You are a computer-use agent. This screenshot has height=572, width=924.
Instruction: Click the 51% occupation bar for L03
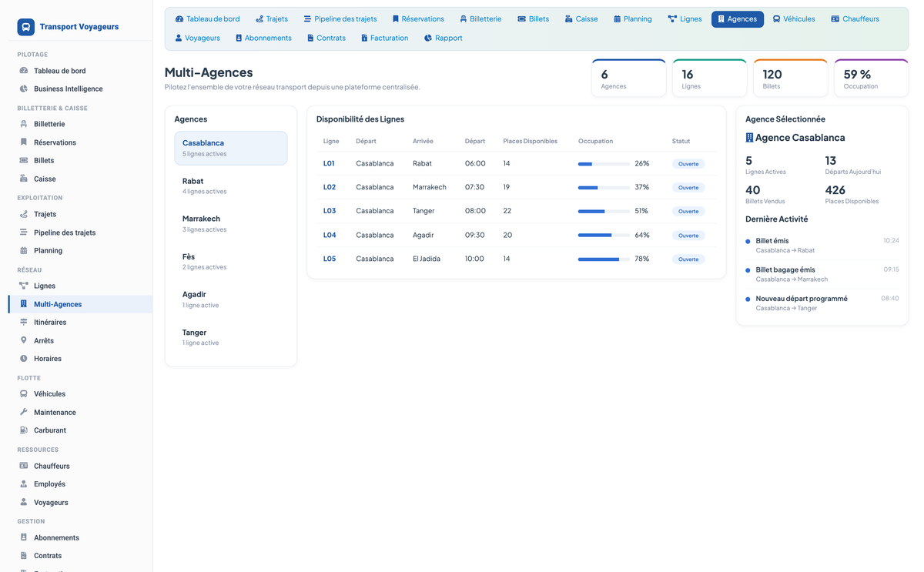604,211
